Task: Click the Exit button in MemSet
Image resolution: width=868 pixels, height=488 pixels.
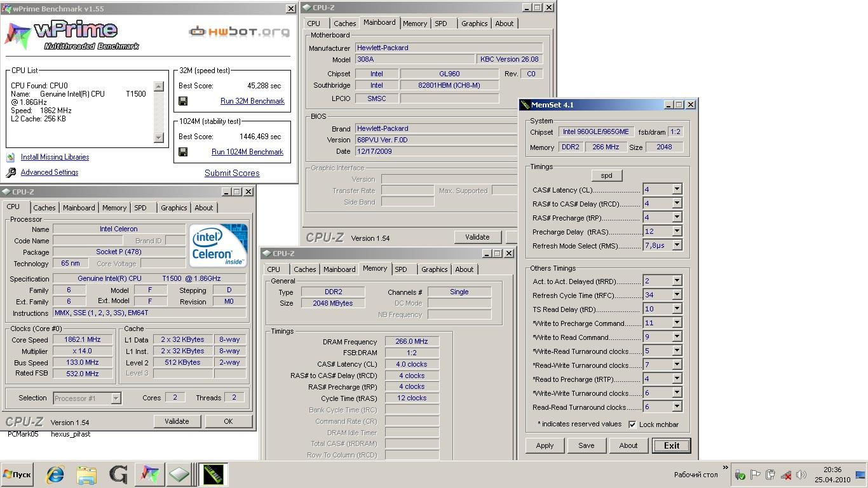Action: (672, 445)
